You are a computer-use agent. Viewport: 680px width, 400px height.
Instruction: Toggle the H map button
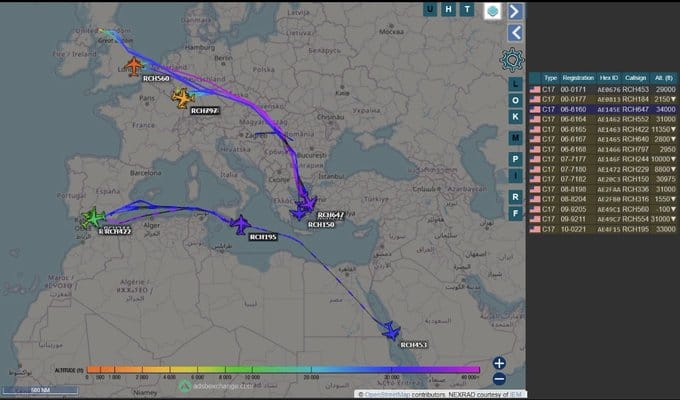pyautogui.click(x=447, y=11)
